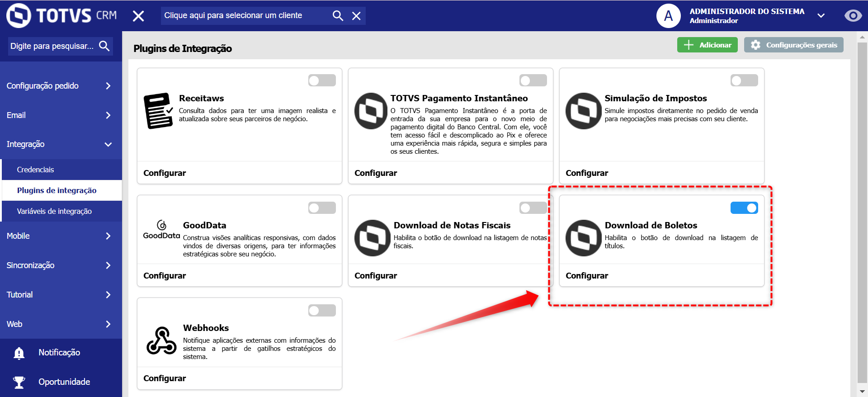Viewport: 868px width, 397px height.
Task: Click the eye icon in the header
Action: 853,16
